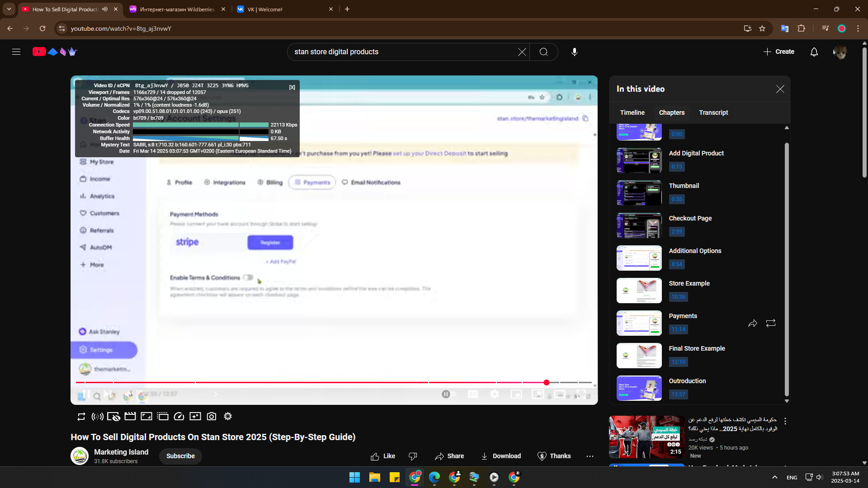Open the extensions puzzle menu
Viewport: 868px width, 488px height.
801,28
